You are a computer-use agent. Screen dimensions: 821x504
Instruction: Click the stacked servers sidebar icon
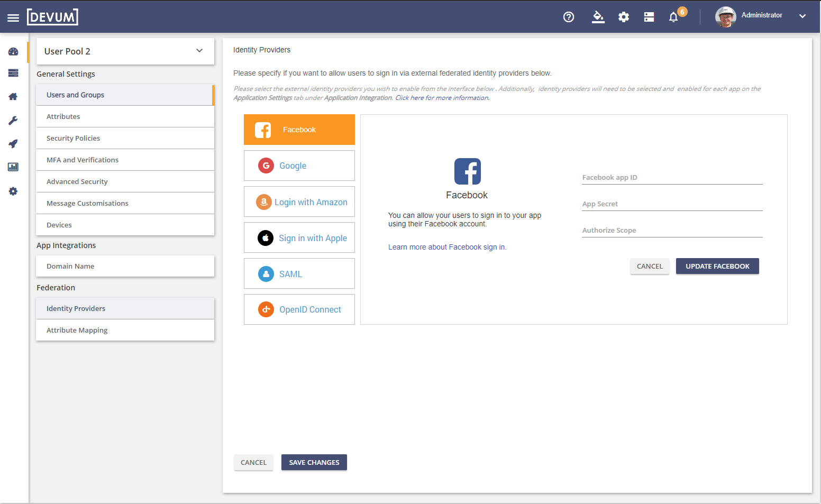click(x=13, y=73)
